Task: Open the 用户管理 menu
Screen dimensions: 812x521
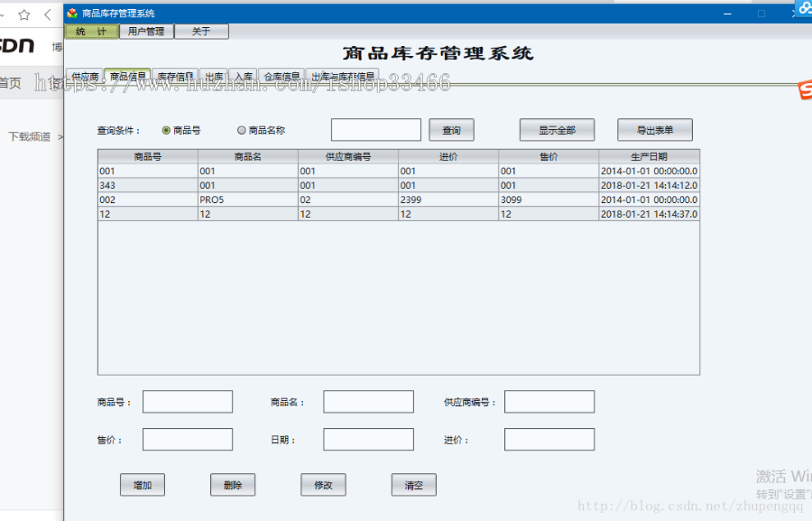Action: [x=145, y=30]
